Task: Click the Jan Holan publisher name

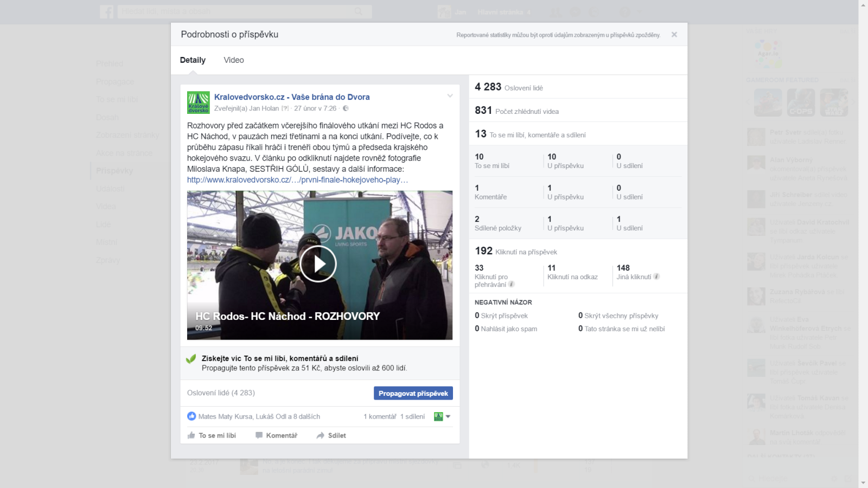Action: tap(264, 108)
